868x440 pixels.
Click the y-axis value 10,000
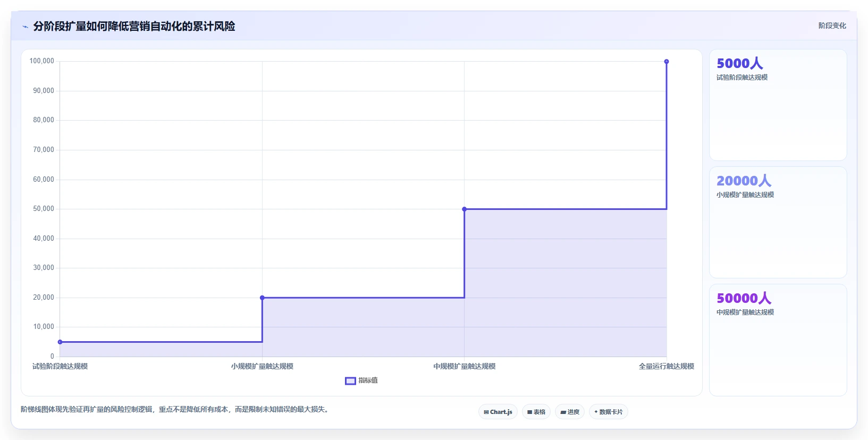tap(44, 327)
